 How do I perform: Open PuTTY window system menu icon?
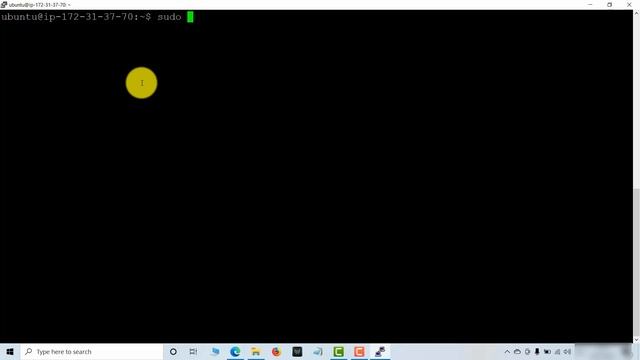point(4,4)
